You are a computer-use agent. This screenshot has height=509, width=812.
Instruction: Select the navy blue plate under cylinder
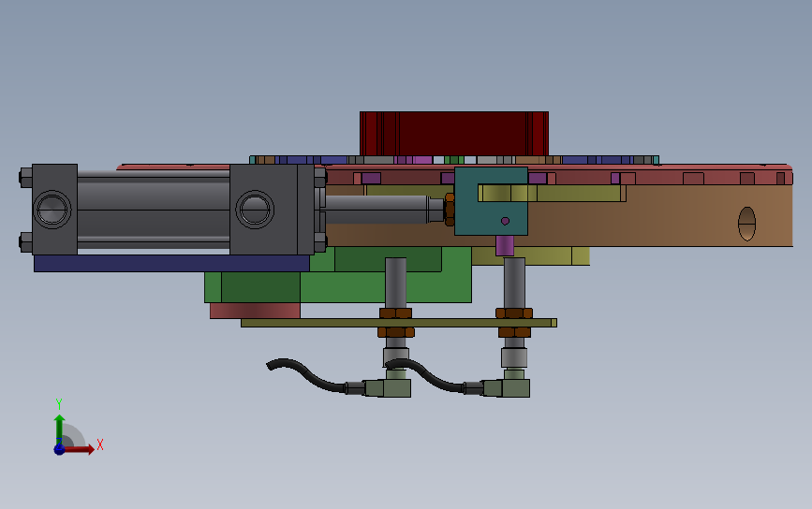pyautogui.click(x=171, y=263)
